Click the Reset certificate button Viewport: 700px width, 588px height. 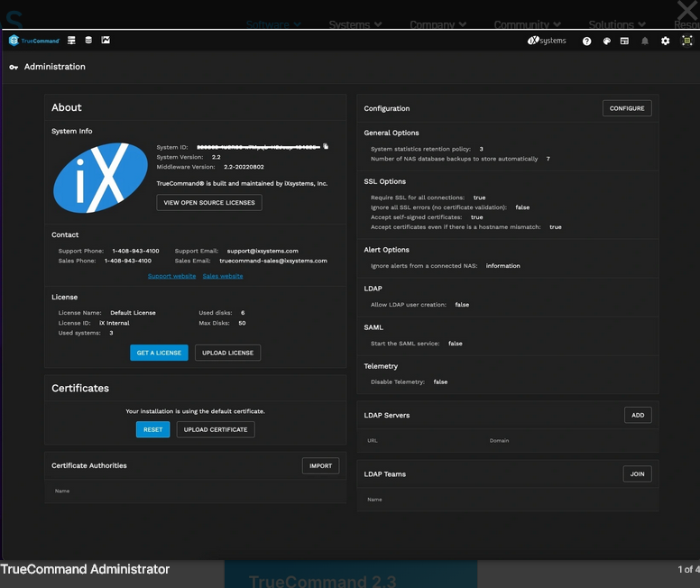pyautogui.click(x=152, y=429)
